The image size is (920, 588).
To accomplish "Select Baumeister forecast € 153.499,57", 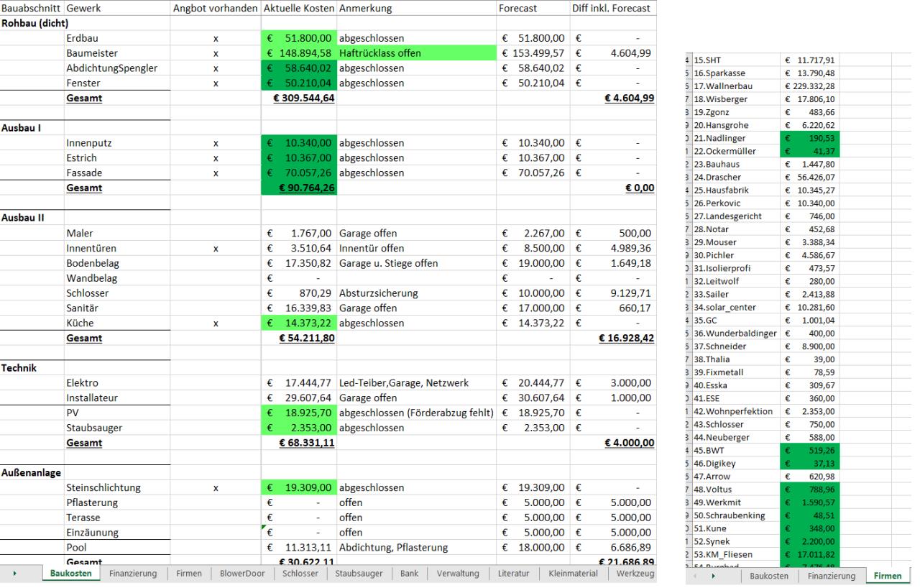I will point(534,52).
